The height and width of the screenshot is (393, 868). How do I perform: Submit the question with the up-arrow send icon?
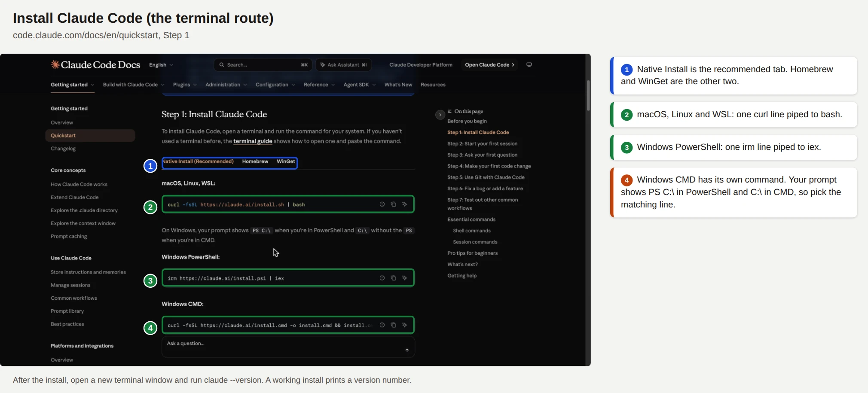tap(407, 350)
